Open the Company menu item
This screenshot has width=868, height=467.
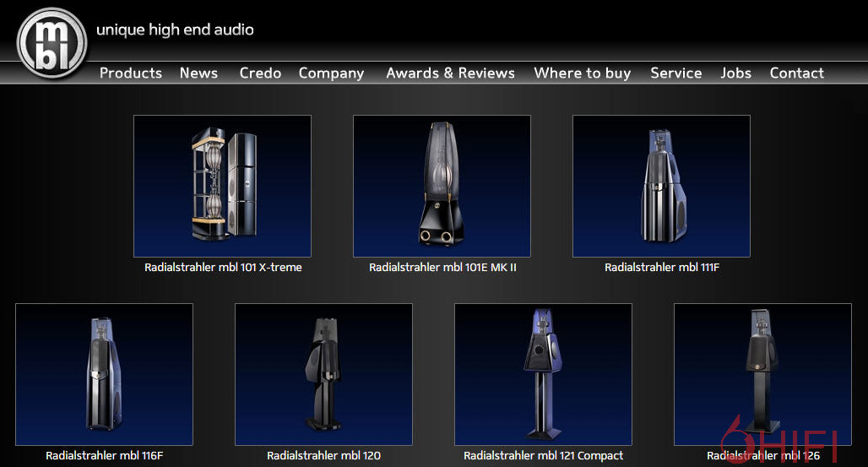point(331,73)
